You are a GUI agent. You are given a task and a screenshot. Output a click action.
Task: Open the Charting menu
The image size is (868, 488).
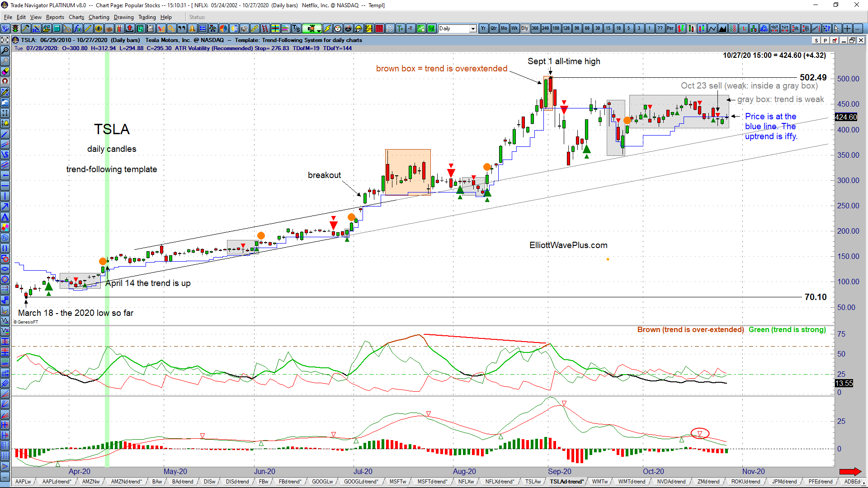click(x=99, y=17)
